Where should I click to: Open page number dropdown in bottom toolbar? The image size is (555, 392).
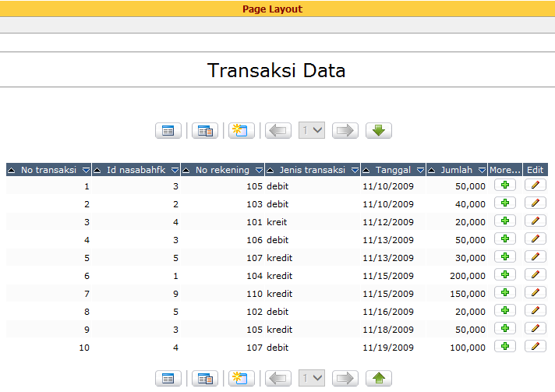tap(312, 378)
